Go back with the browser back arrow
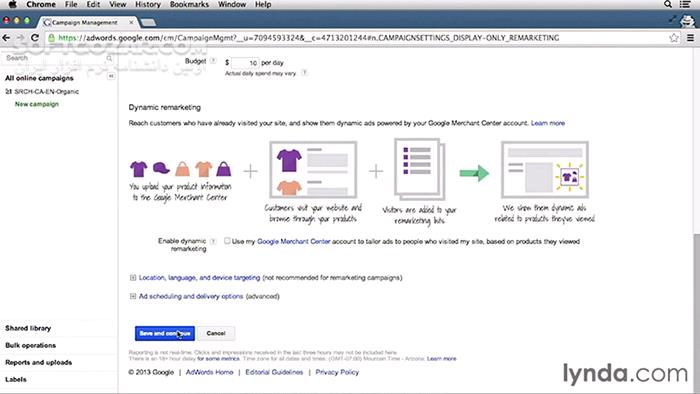 click(6, 38)
